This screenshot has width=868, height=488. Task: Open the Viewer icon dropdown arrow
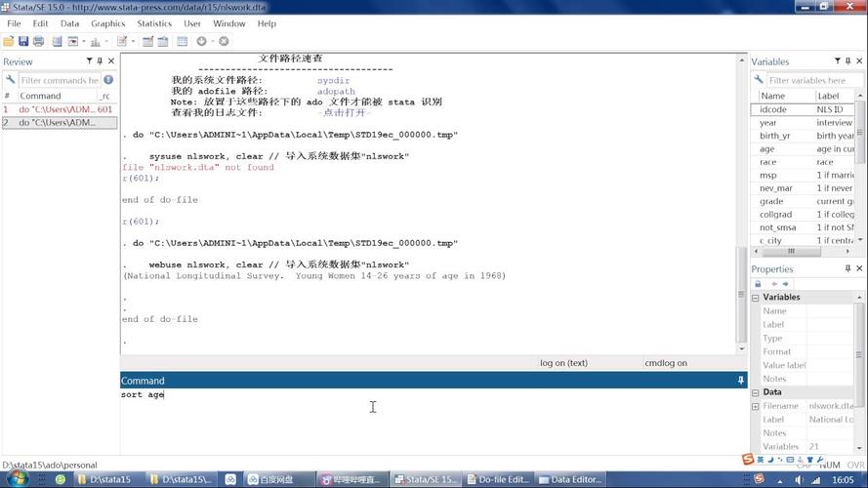[84, 42]
